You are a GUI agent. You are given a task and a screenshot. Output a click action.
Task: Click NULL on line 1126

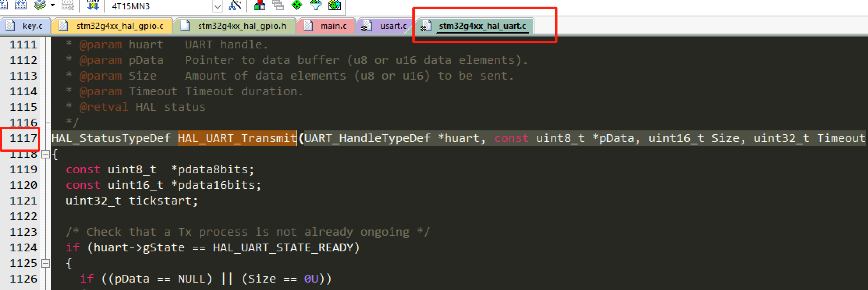click(192, 279)
